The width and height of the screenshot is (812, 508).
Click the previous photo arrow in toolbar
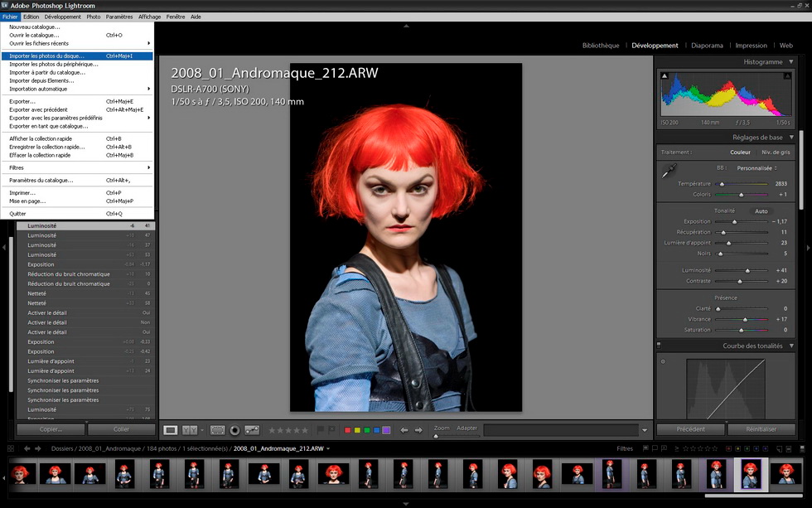point(404,430)
